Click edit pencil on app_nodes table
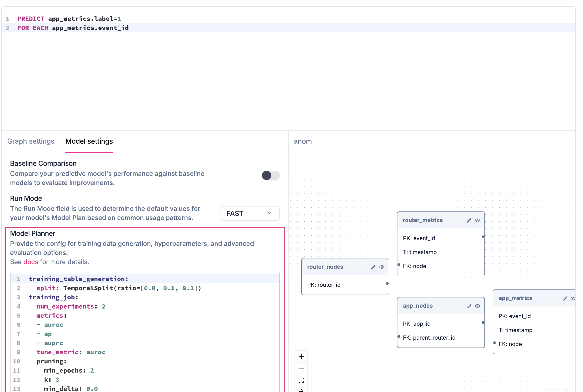This screenshot has width=583, height=392. [x=469, y=306]
